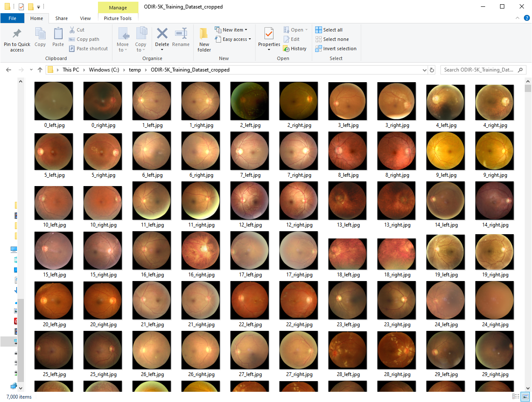Open the Quick Access Toolbar customize arrow
The width and height of the screenshot is (532, 402).
pyautogui.click(x=38, y=7)
